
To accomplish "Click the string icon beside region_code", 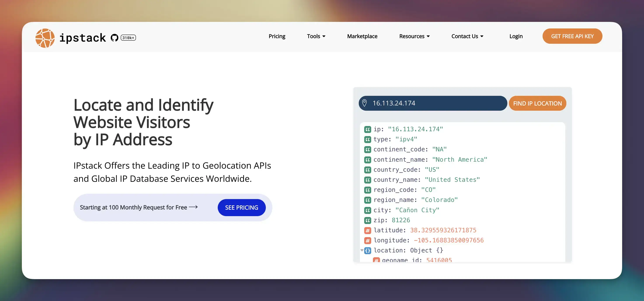I will tap(367, 190).
